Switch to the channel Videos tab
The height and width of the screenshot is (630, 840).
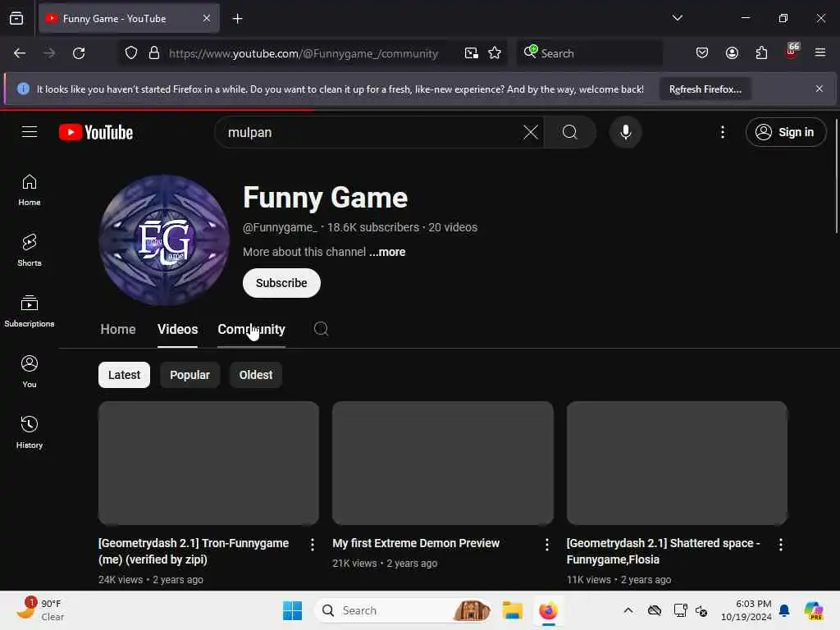click(x=177, y=330)
